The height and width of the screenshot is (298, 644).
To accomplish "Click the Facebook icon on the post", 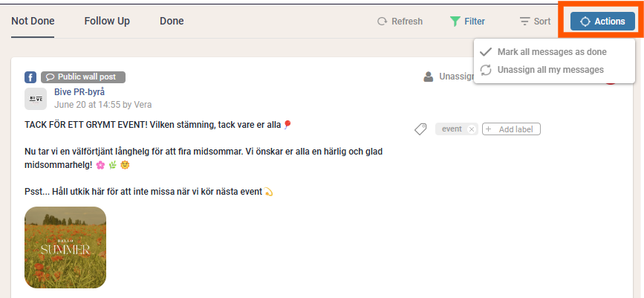I will 30,77.
